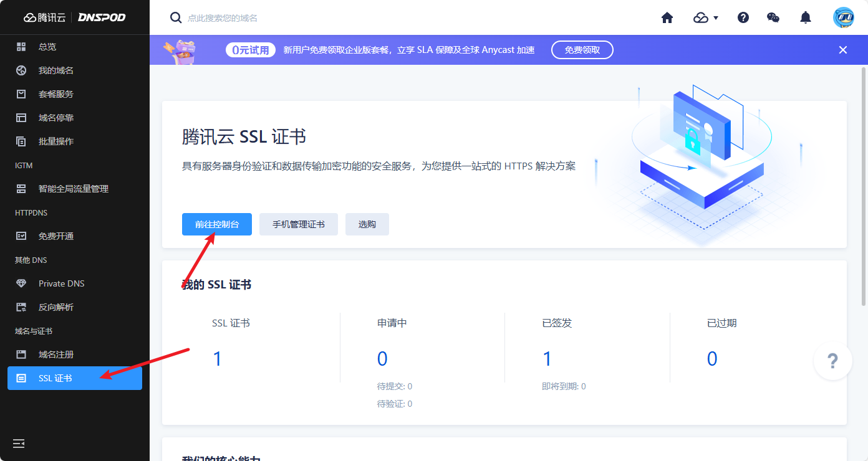868x461 pixels.
Task: Close the promotional banner
Action: click(843, 50)
